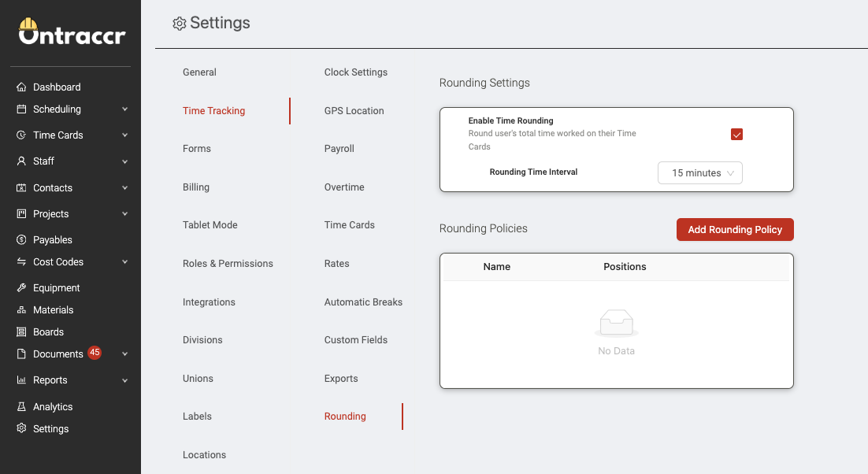Open the Forms settings tab
868x474 pixels.
(x=196, y=148)
